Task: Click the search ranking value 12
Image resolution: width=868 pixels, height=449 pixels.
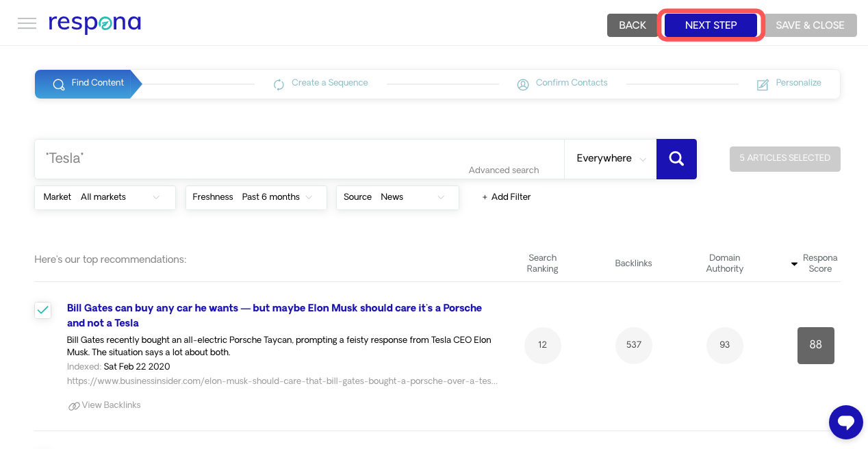Action: [543, 346]
